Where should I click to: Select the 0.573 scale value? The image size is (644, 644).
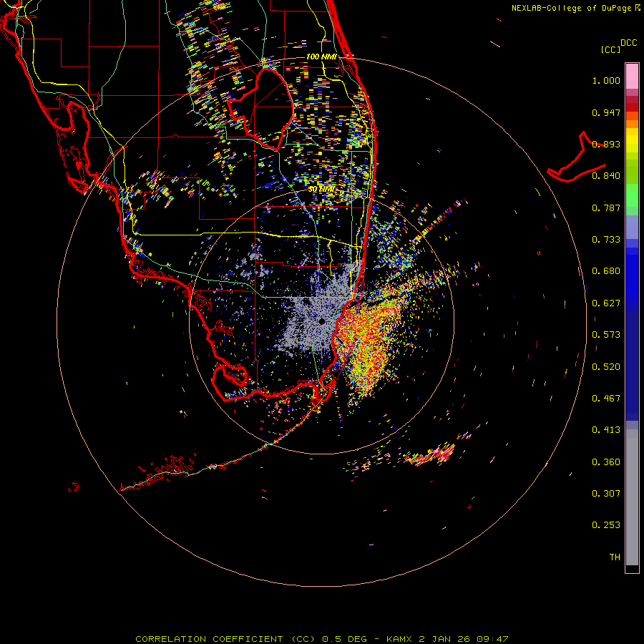(606, 335)
